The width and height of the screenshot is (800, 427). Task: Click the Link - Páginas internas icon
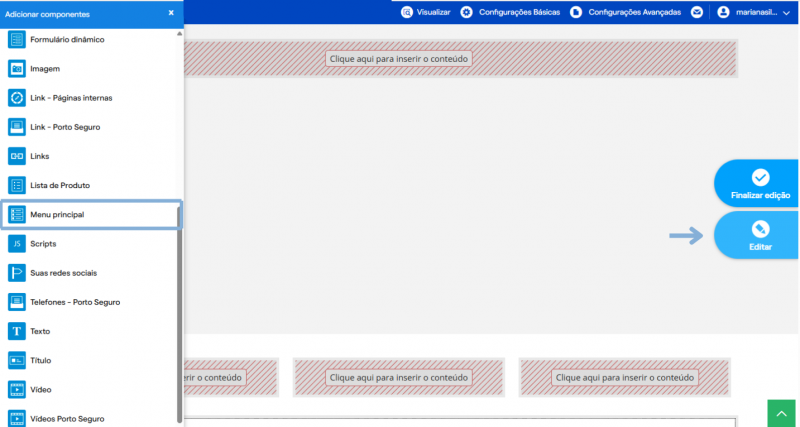coord(17,97)
